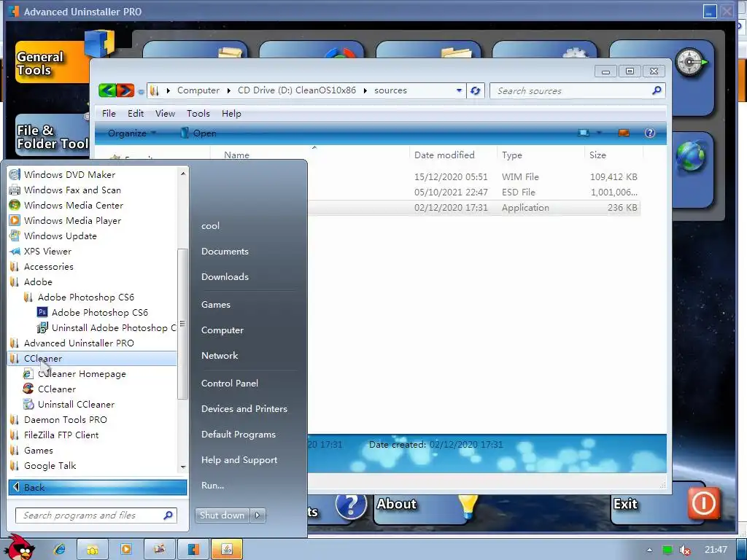Go forward with the red Explorer arrow
This screenshot has height=560, width=747.
point(125,90)
